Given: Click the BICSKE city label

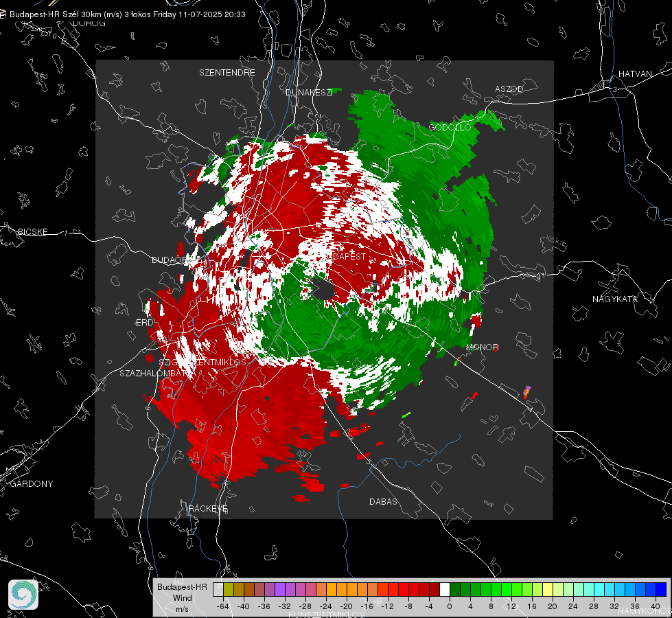Looking at the screenshot, I should coord(33,231).
